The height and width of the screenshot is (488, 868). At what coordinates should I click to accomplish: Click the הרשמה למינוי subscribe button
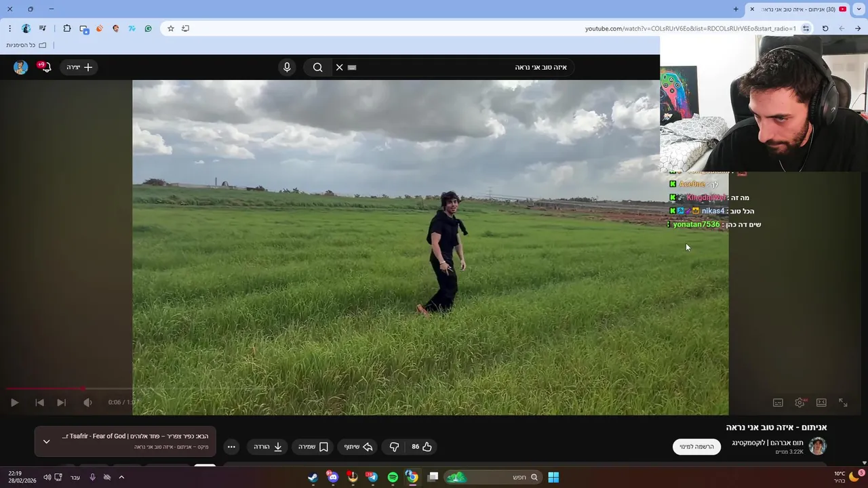pos(696,447)
